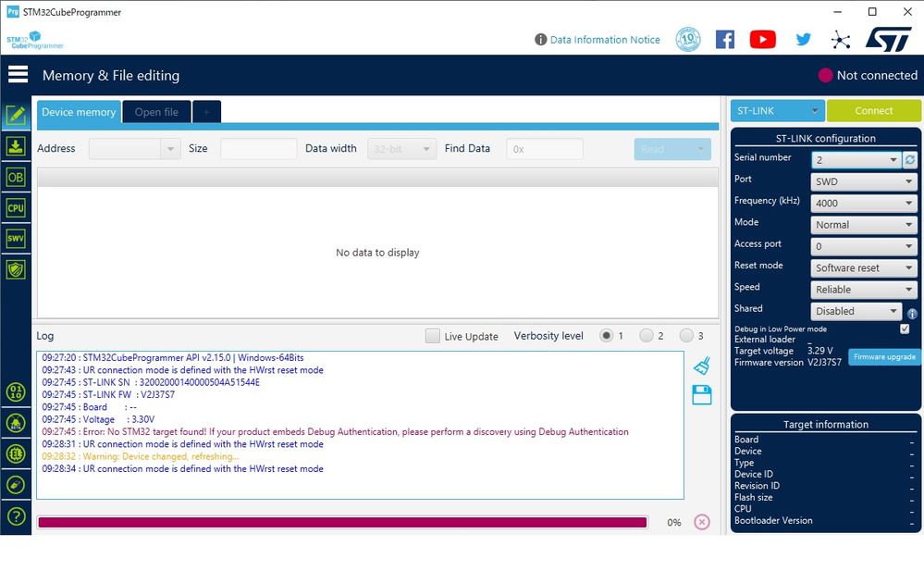This screenshot has height=583, width=924.
Task: Click the 'Warning: Device changed, refreshing' log line
Action: click(141, 456)
